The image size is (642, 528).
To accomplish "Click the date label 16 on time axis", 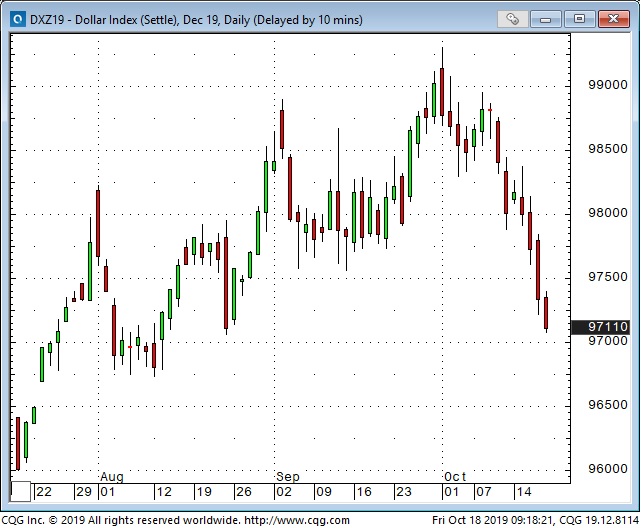I will click(x=364, y=492).
